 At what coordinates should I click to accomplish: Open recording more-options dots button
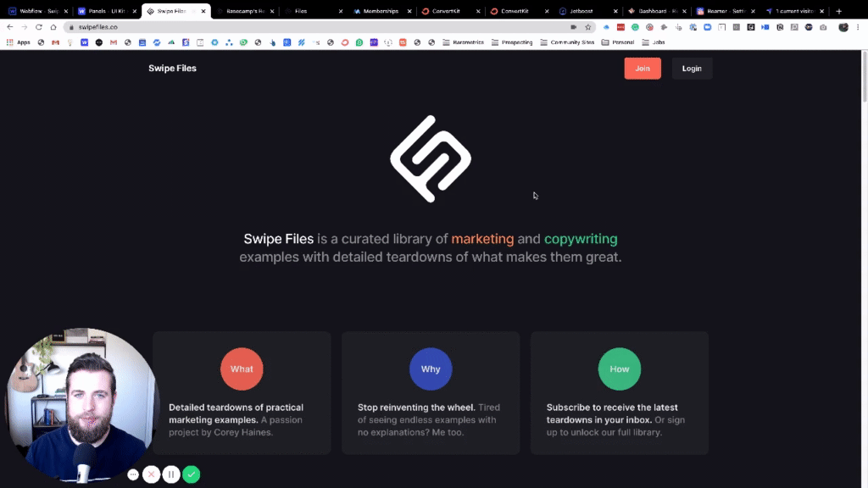pyautogui.click(x=133, y=474)
